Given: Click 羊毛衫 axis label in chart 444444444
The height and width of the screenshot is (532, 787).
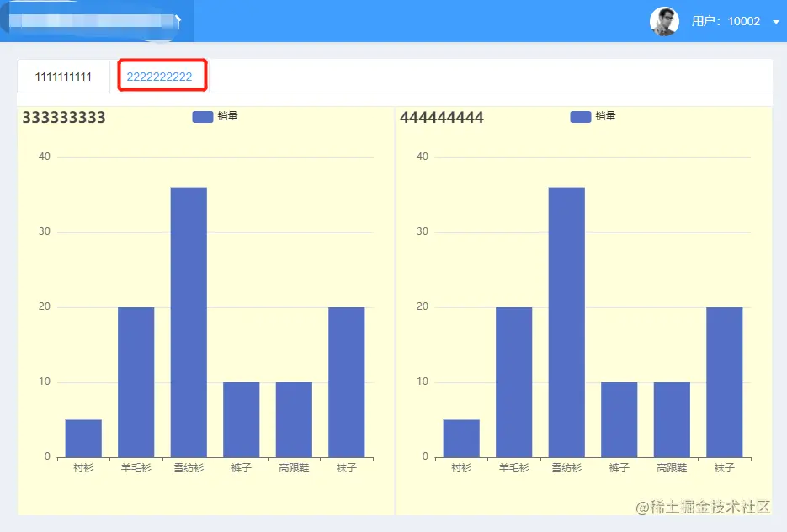Looking at the screenshot, I should (514, 468).
